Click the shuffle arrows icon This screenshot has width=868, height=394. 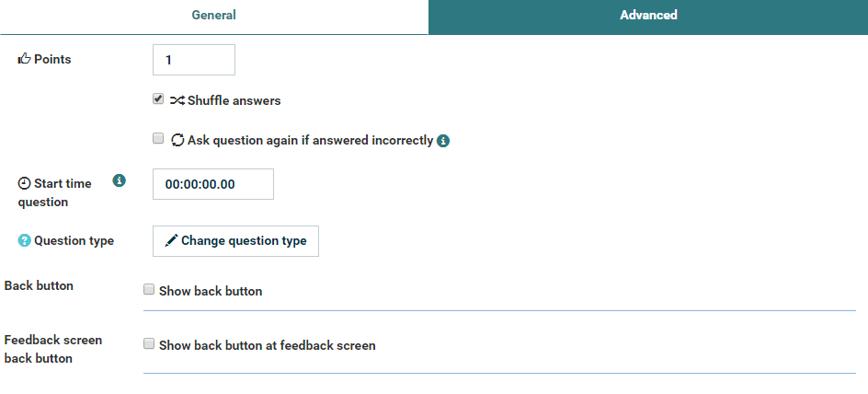click(x=177, y=100)
